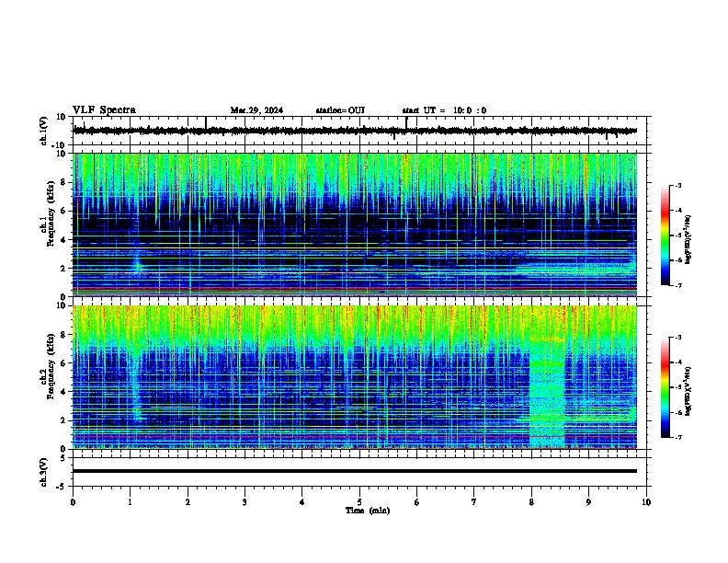Click the "-5" tick on ch.3 voltage axis
The height and width of the screenshot is (563, 728).
coord(62,487)
